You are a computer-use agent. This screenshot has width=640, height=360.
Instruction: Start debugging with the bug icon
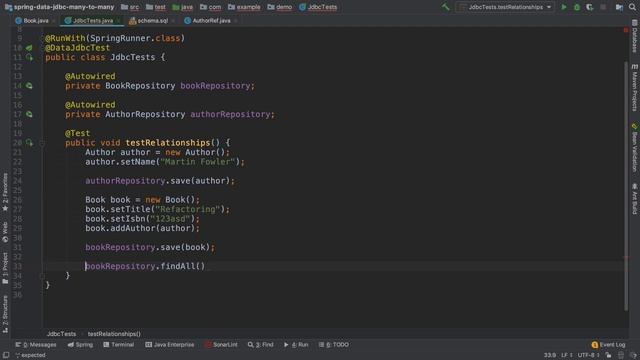tap(577, 7)
